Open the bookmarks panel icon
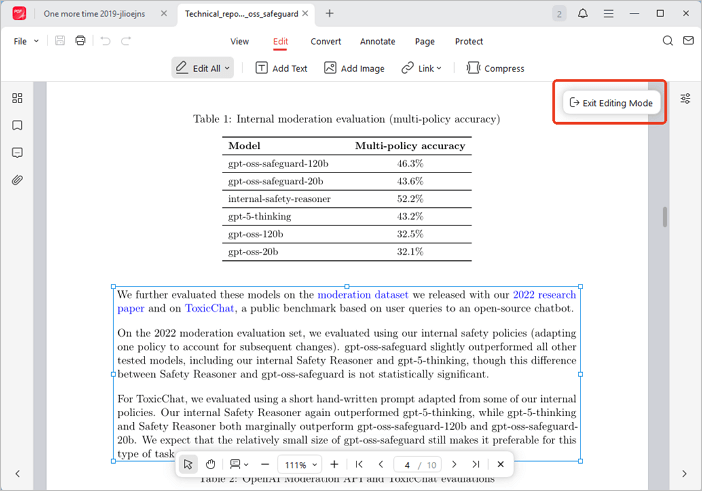This screenshot has width=702, height=491. pyautogui.click(x=17, y=125)
